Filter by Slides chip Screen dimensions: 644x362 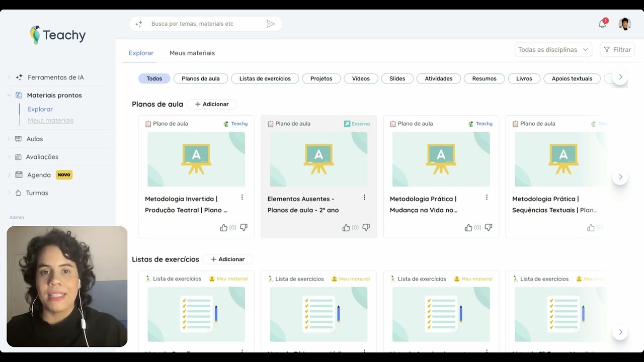click(397, 78)
